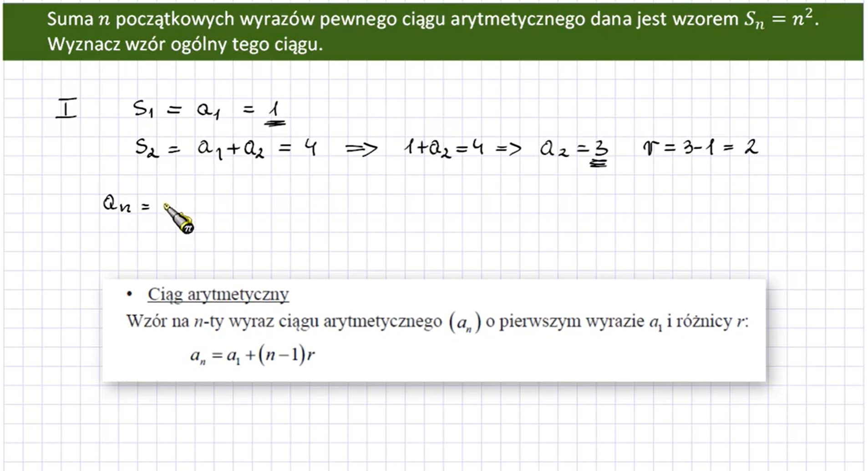Click the handwritten r = 3−1 = 2

pos(700,148)
